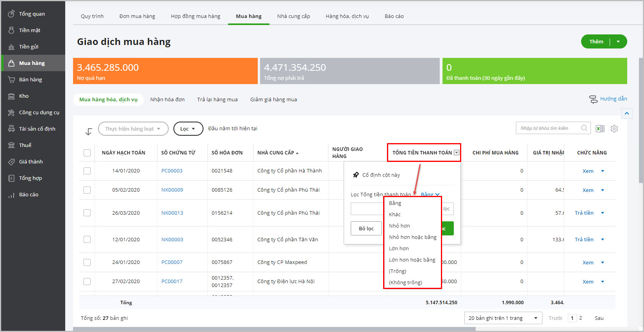The image size is (644, 332).
Task: Choose Lớn hơn hoặc bằng filter option
Action: (412, 260)
